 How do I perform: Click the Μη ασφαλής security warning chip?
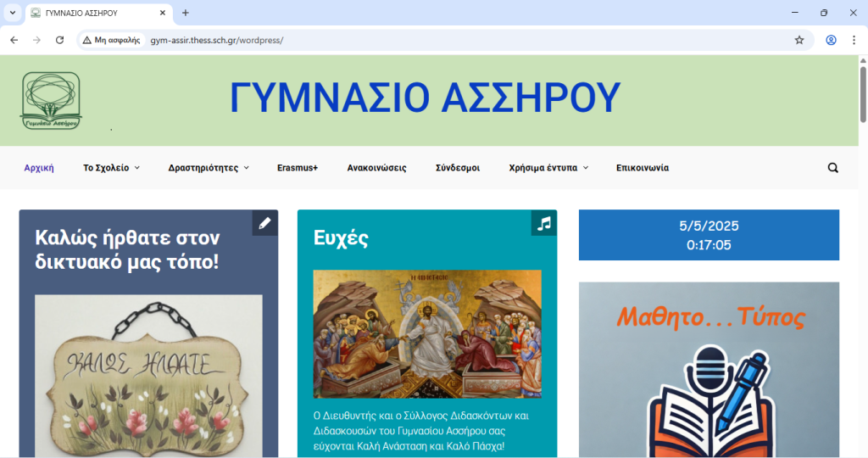pyautogui.click(x=112, y=40)
